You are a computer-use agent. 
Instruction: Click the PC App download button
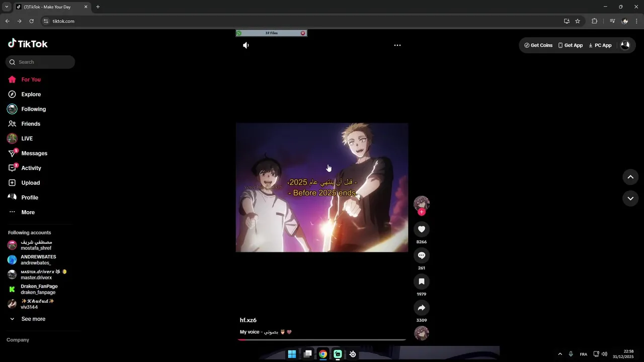(x=600, y=45)
